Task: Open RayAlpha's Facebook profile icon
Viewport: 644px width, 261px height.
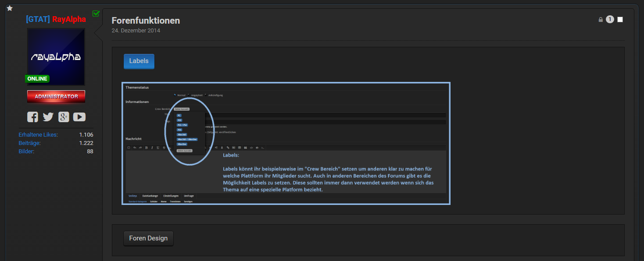Action: click(32, 117)
